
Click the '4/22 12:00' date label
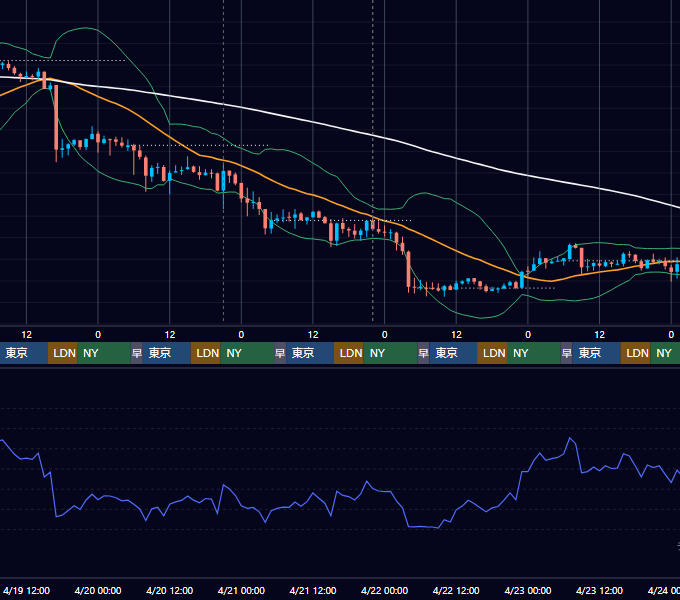pyautogui.click(x=456, y=590)
